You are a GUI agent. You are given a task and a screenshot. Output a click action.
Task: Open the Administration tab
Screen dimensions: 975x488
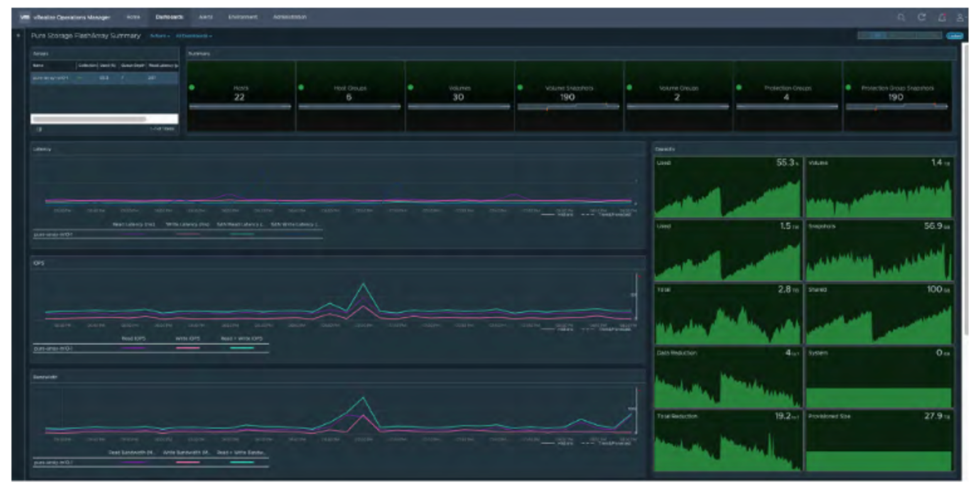click(290, 17)
